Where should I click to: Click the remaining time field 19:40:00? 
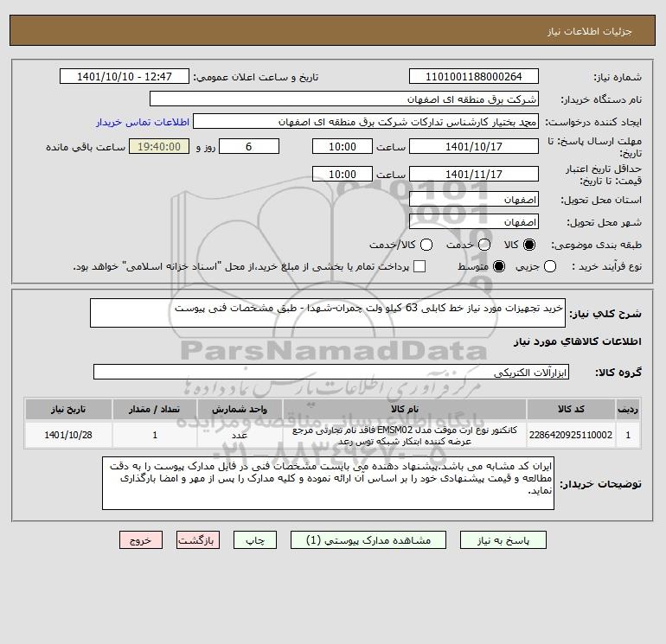159,146
